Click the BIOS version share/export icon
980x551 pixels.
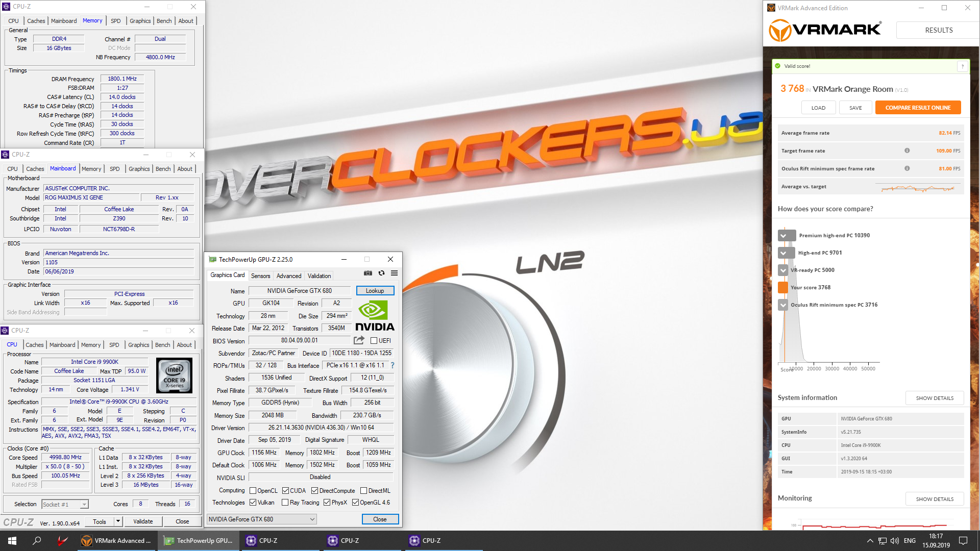[359, 340]
